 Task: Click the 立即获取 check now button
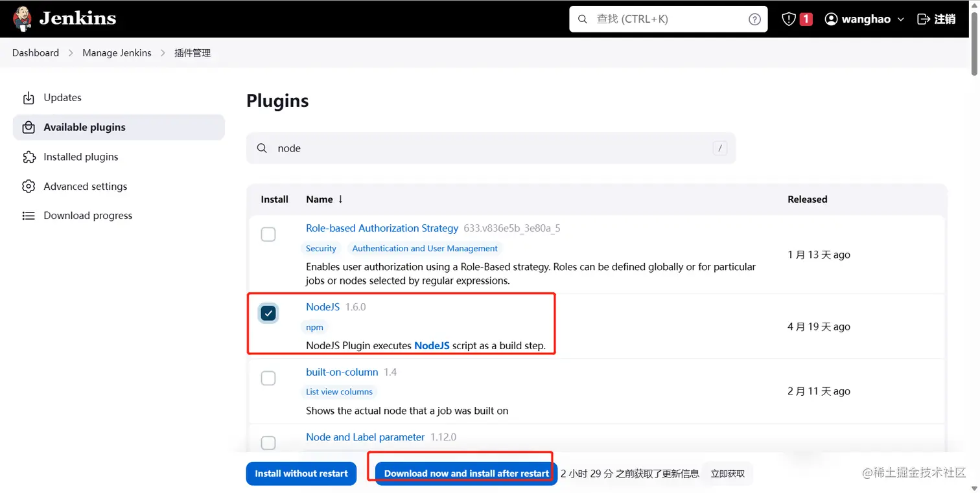click(x=728, y=474)
